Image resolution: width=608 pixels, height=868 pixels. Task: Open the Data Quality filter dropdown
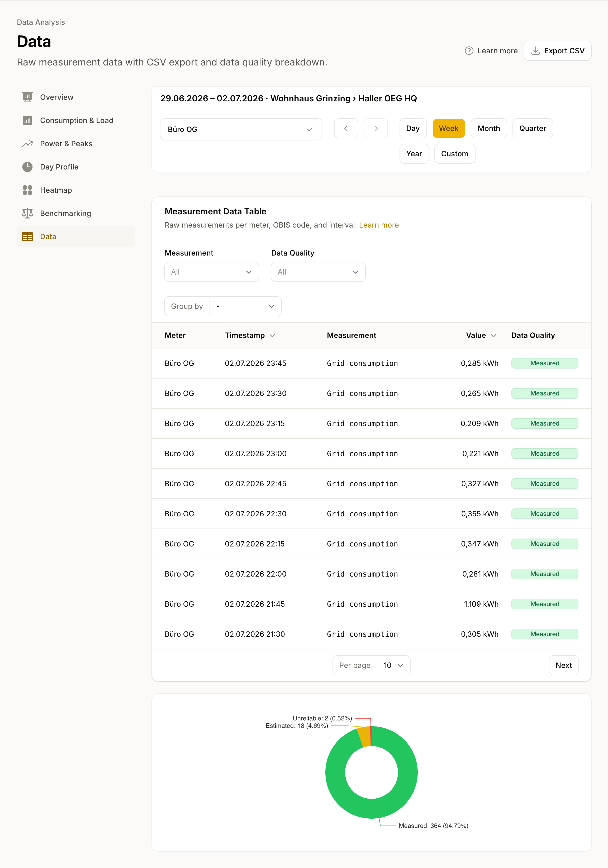[318, 272]
